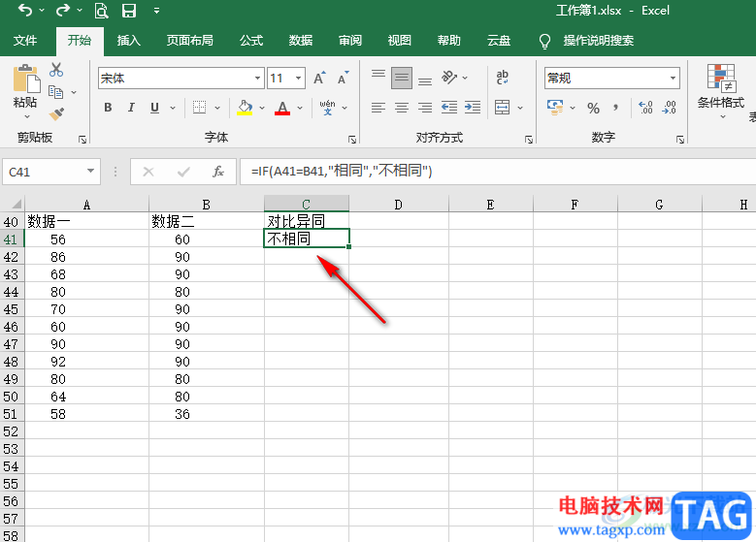Customize Quick Access Toolbar dropdown
This screenshot has height=542, width=756.
point(156,10)
